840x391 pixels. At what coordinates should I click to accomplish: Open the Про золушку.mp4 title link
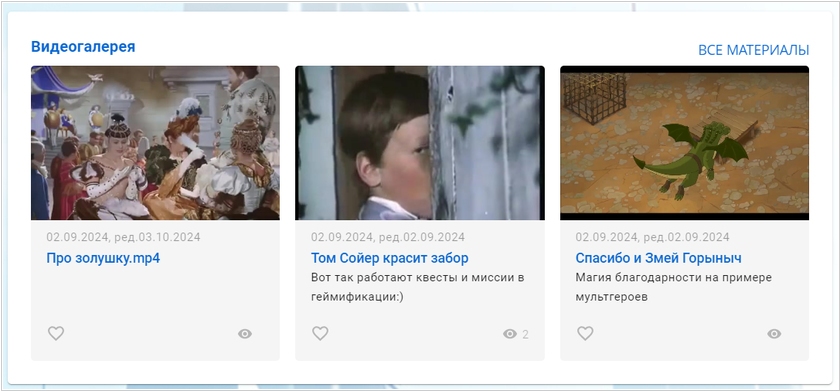(x=103, y=258)
